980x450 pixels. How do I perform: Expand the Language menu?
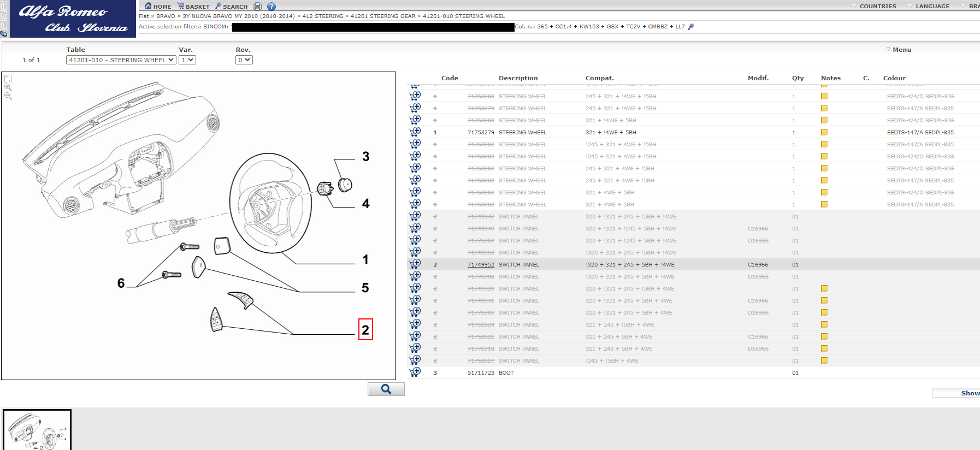pos(928,7)
